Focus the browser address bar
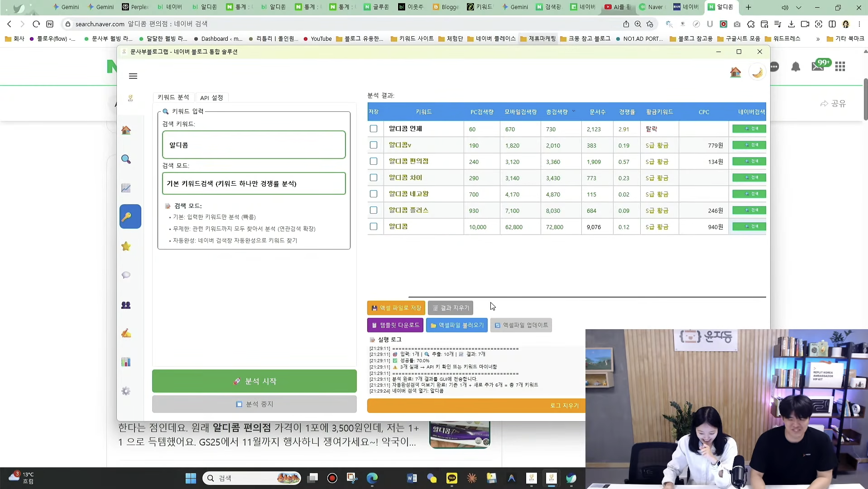The width and height of the screenshot is (868, 489). tap(340, 24)
